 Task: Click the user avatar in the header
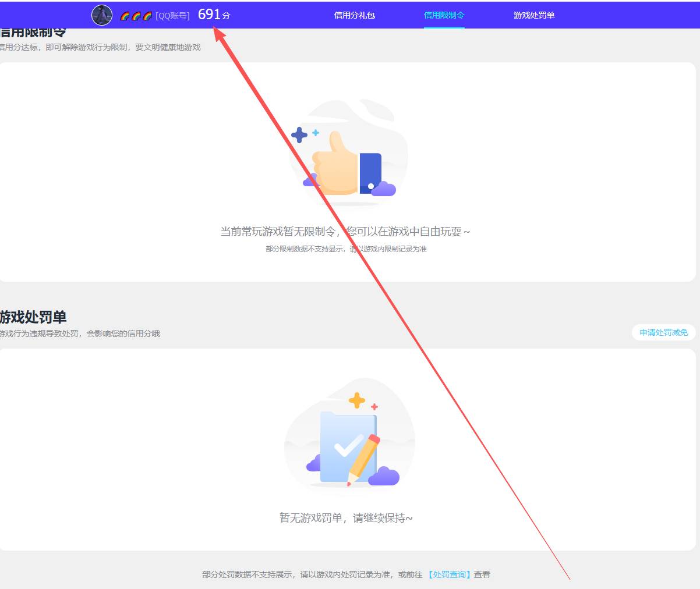(102, 15)
